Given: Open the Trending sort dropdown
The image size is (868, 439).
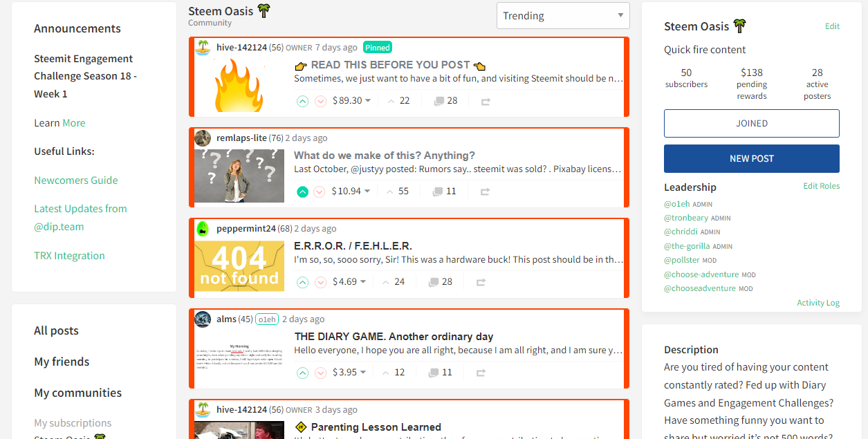Looking at the screenshot, I should 563,16.
